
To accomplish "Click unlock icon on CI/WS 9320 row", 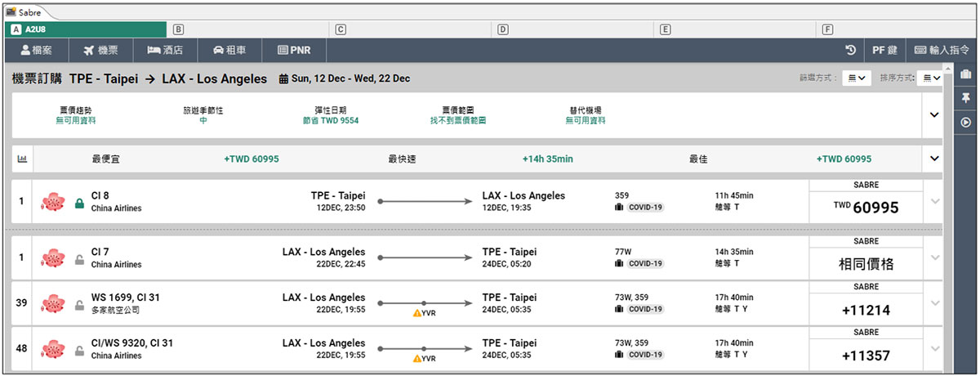I will coord(80,351).
